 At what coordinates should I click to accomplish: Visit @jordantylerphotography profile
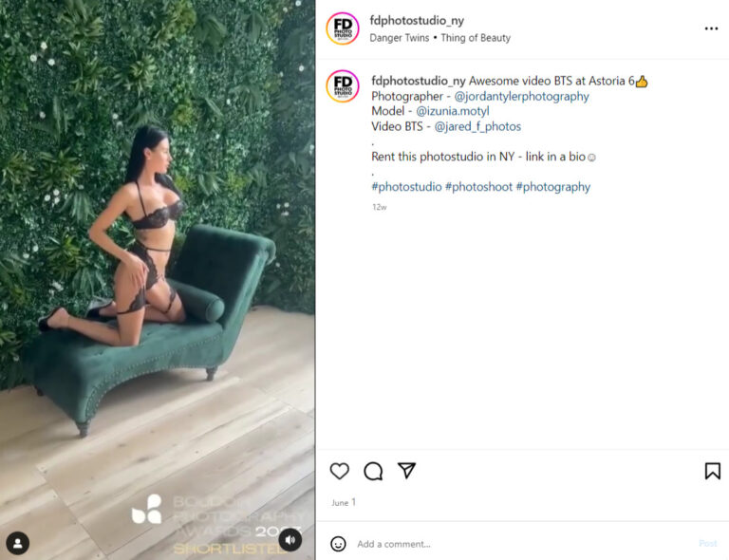pyautogui.click(x=521, y=96)
